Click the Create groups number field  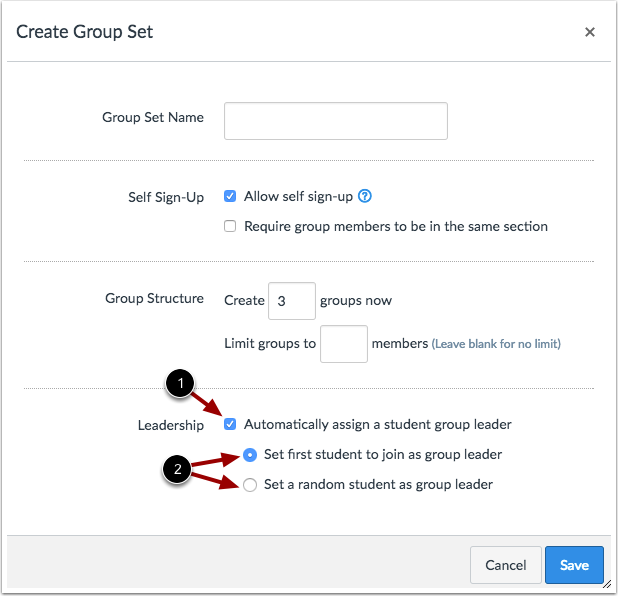[292, 301]
